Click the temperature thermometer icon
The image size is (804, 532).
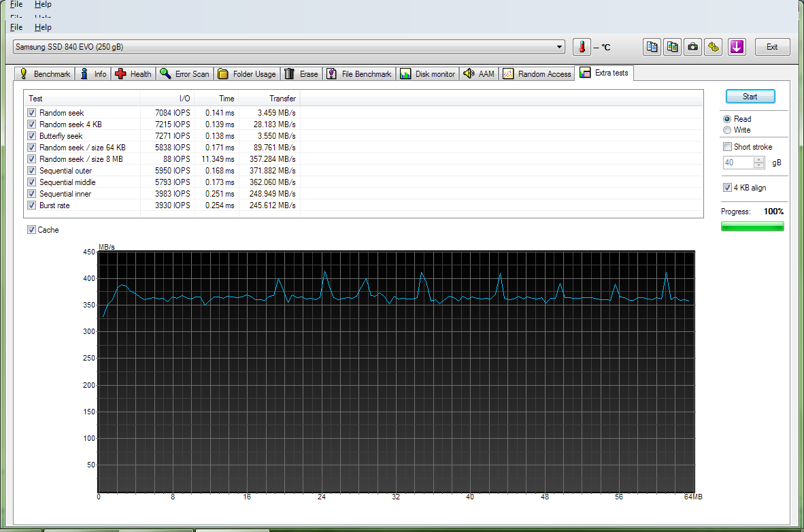(582, 47)
